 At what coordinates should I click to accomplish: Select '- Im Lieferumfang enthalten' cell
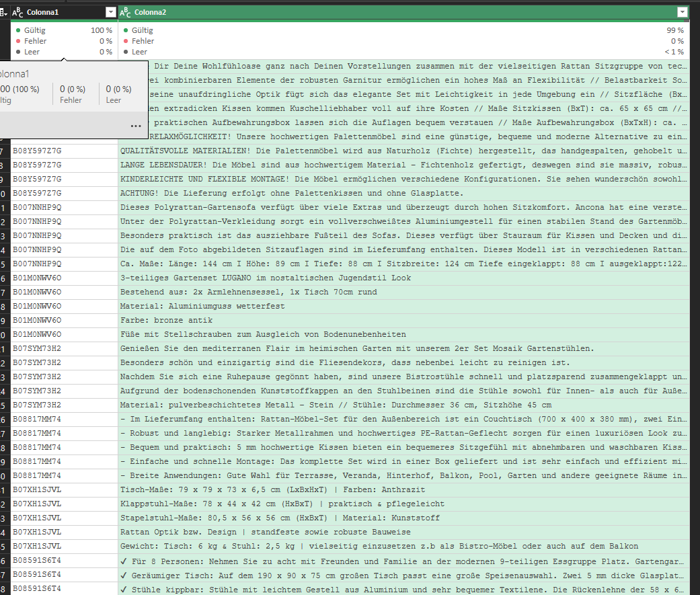[403, 420]
